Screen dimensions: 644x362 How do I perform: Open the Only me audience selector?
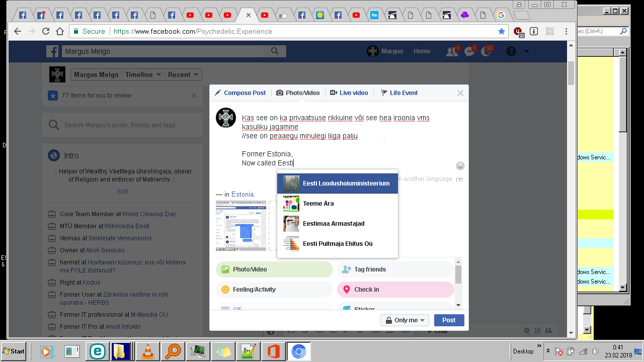(405, 320)
